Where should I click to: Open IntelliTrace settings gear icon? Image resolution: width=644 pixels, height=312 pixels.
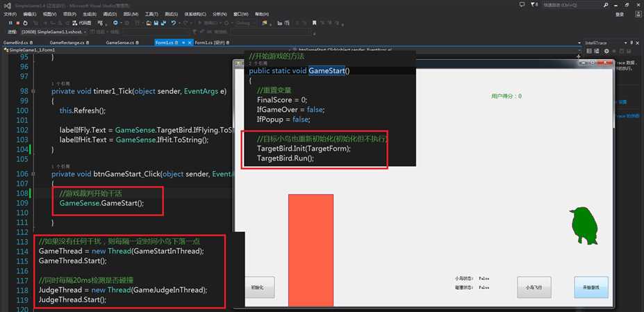[x=606, y=51]
